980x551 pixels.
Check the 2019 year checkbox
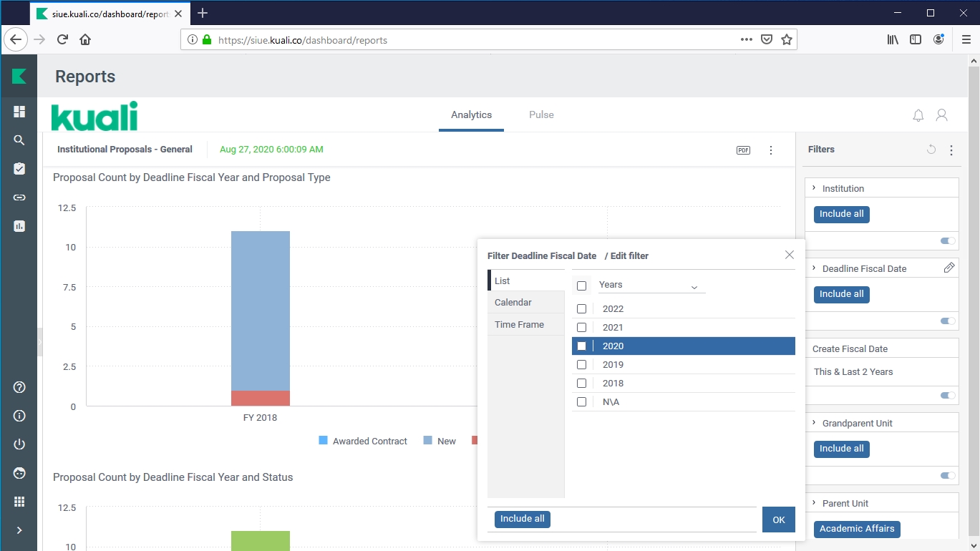pyautogui.click(x=581, y=365)
